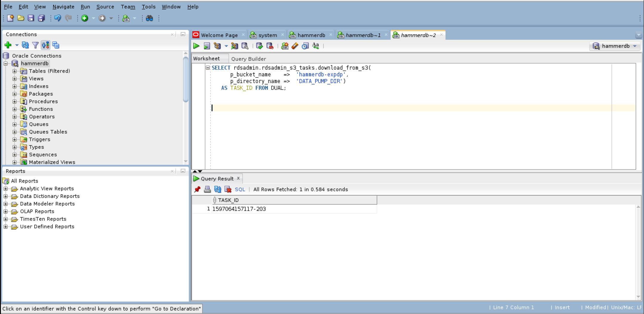Click green plus New Connection icon
This screenshot has height=314, width=644.
[8, 45]
